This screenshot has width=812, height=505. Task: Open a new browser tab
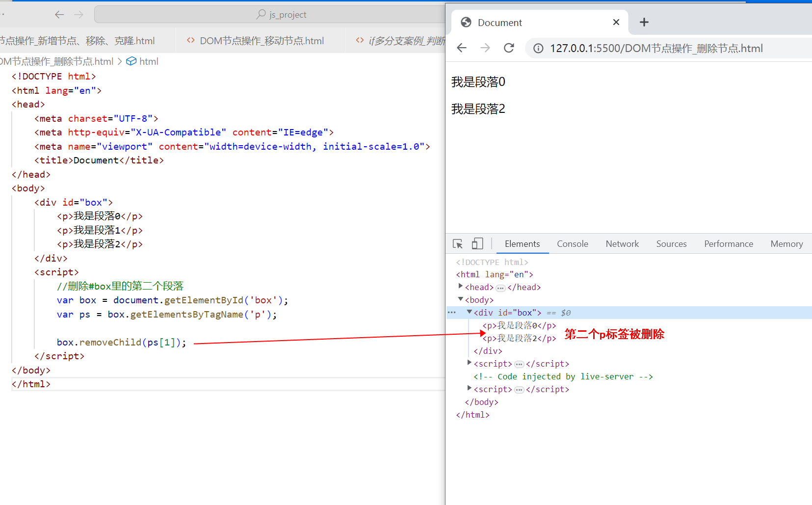tap(644, 22)
